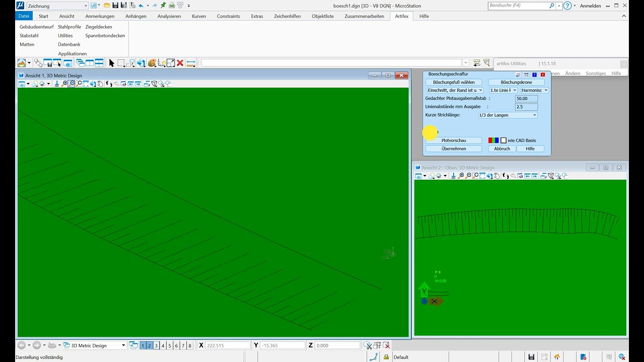Open Stahlprofile in Artifex ribbon
Viewport: 644px width, 362px height.
pos(69,27)
